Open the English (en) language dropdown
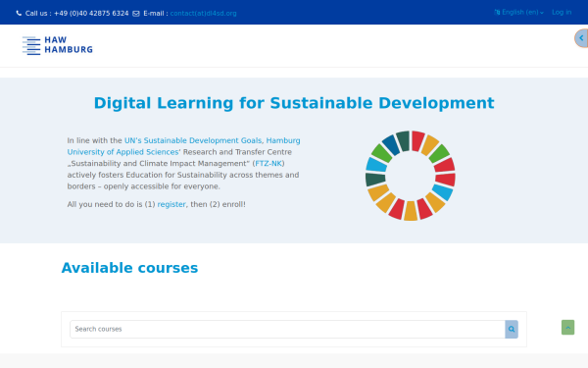Viewport: 588px width, 368px height. [519, 13]
